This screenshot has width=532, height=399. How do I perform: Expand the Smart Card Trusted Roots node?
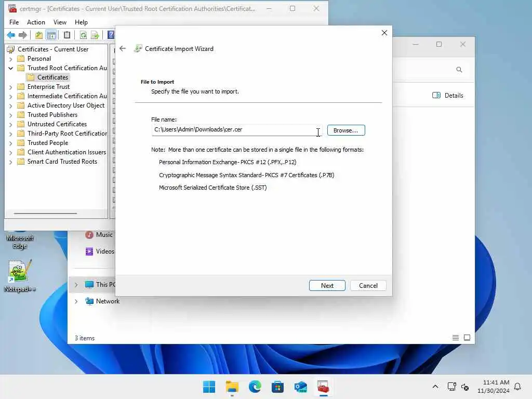(x=10, y=162)
